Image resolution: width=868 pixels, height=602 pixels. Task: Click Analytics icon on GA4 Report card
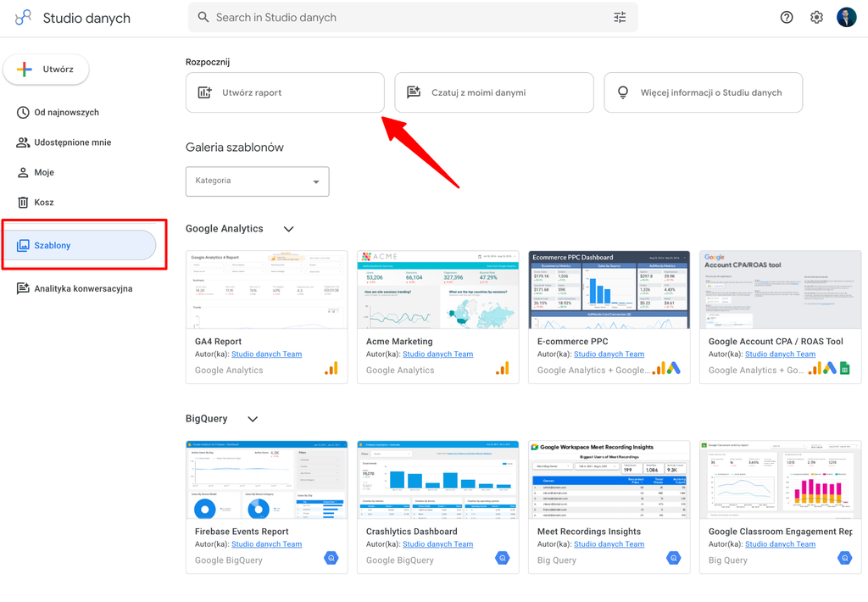(331, 369)
